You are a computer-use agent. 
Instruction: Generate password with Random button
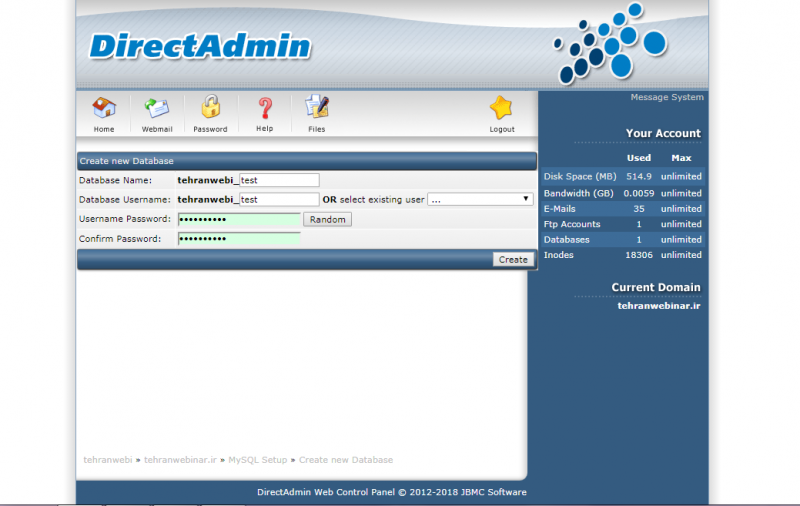pyautogui.click(x=327, y=219)
